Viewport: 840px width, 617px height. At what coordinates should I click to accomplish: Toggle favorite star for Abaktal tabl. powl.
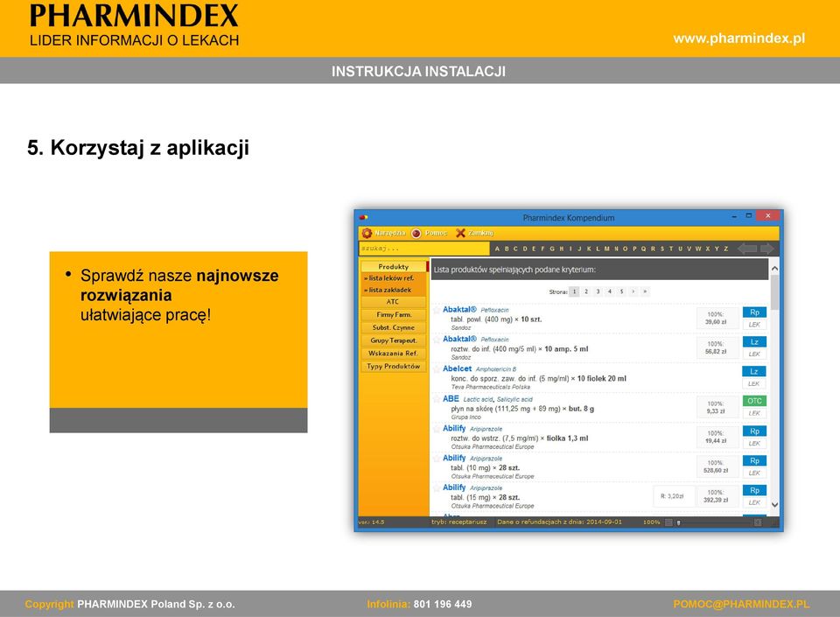pyautogui.click(x=437, y=310)
